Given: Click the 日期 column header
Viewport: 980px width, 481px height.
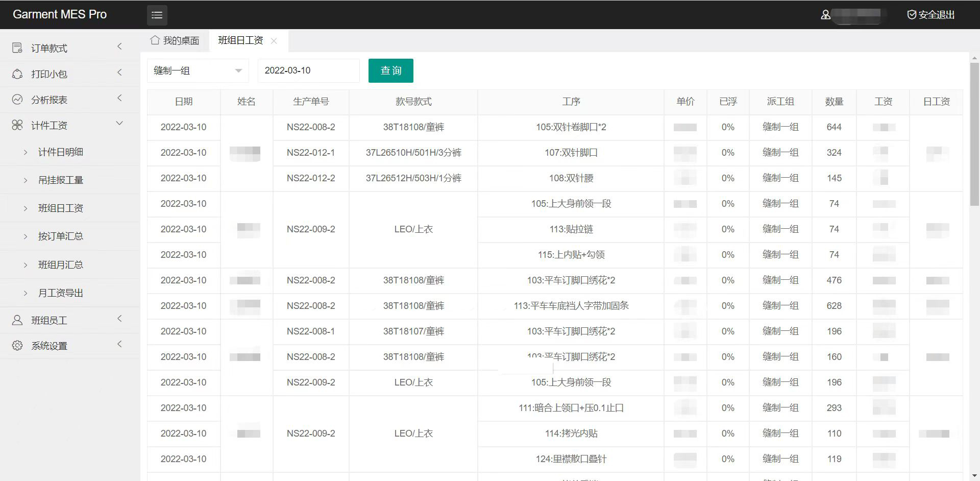Looking at the screenshot, I should click(x=184, y=102).
